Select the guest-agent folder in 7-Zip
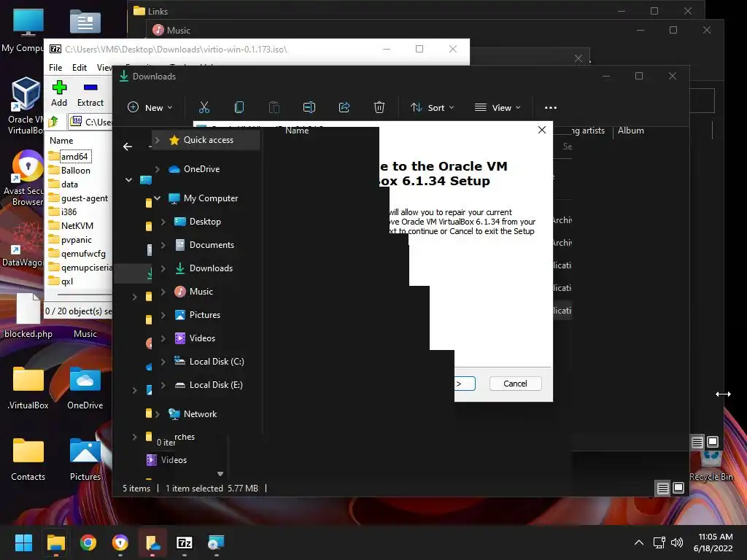This screenshot has width=747, height=560. (85, 198)
